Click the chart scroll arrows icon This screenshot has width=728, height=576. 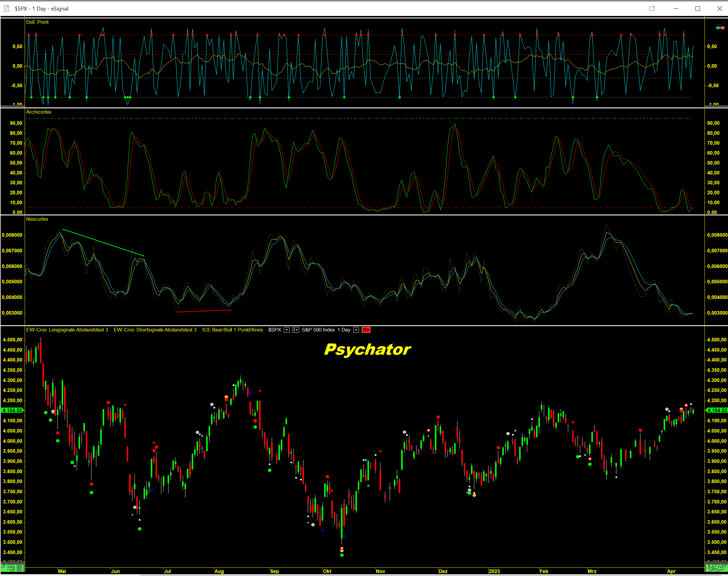click(720, 27)
